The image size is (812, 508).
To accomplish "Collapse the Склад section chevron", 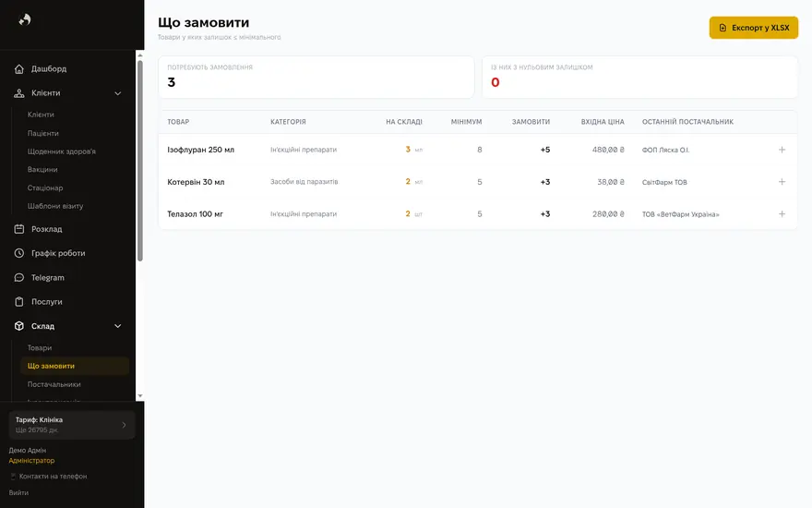I will point(117,326).
